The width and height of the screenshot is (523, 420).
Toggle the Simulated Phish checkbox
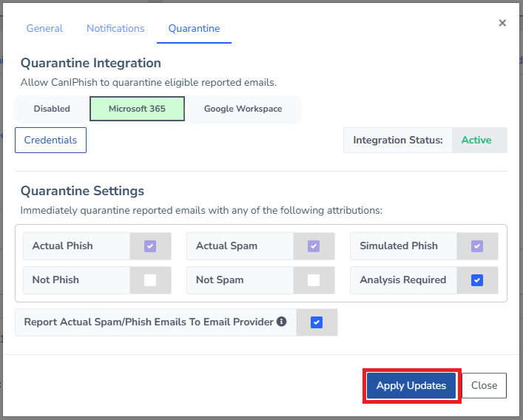[x=477, y=246]
